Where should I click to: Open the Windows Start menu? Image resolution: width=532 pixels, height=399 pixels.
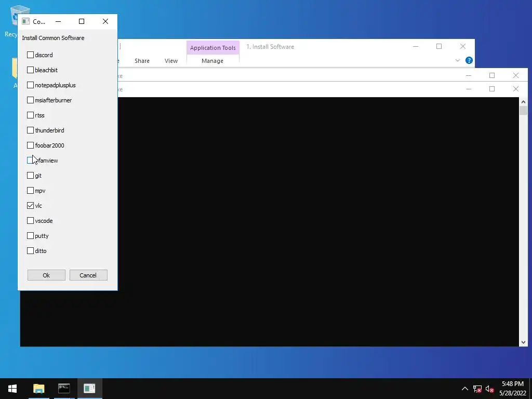tap(12, 389)
